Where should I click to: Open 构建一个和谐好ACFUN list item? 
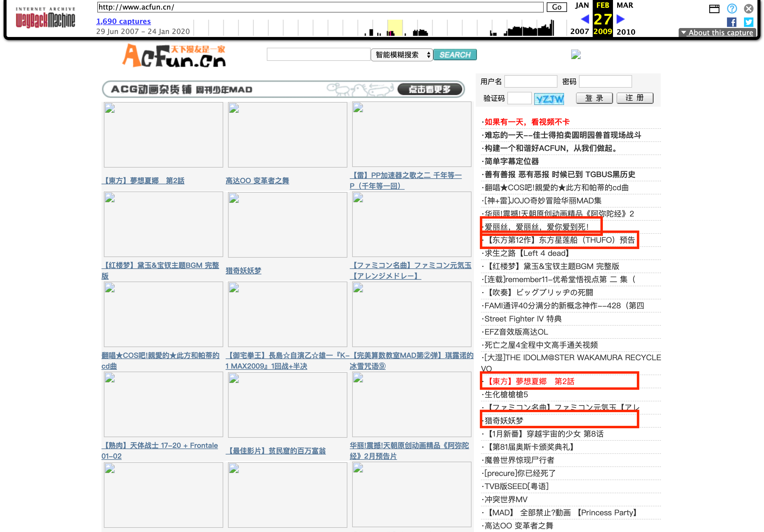pyautogui.click(x=551, y=148)
